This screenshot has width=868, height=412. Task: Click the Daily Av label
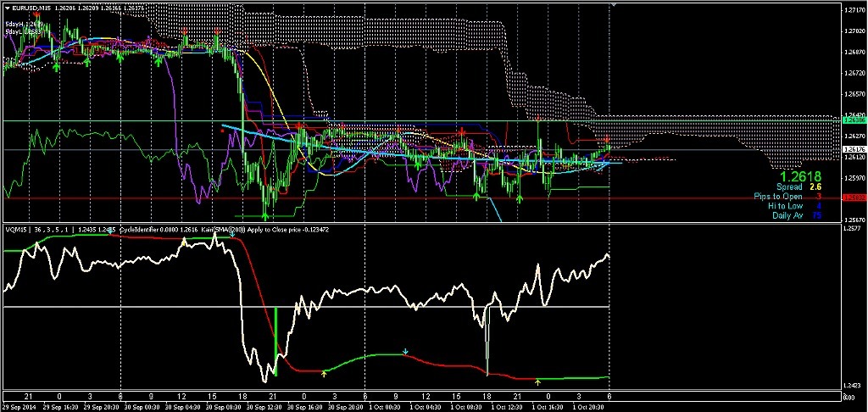click(787, 215)
